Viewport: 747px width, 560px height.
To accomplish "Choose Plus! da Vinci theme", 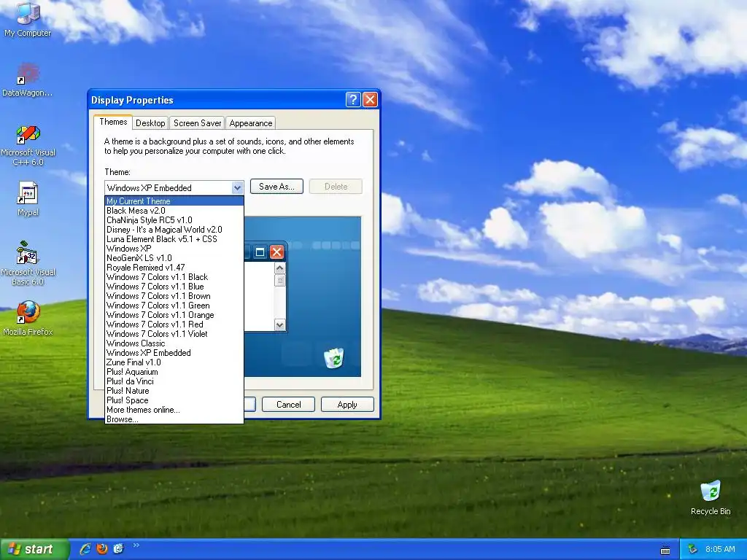I will coord(174,381).
